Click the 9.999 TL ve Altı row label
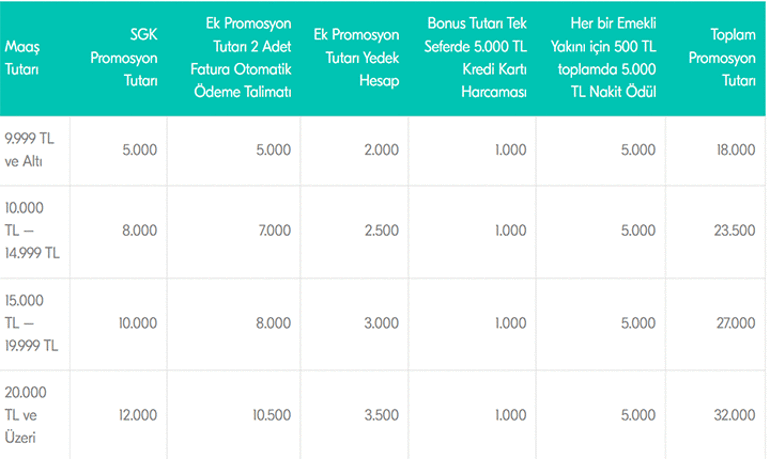770x459 pixels. point(29,150)
